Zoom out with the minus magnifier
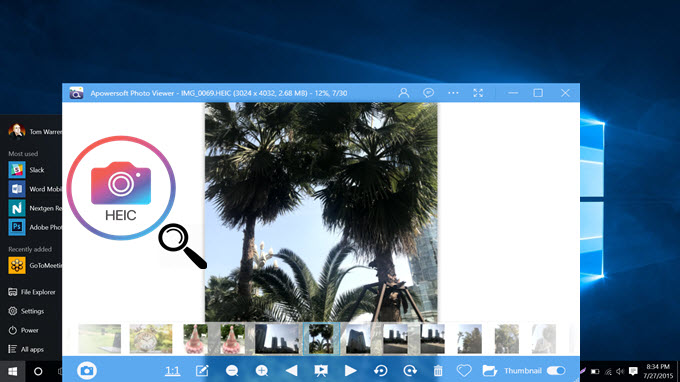Screen dimensions: 680x382 232,371
